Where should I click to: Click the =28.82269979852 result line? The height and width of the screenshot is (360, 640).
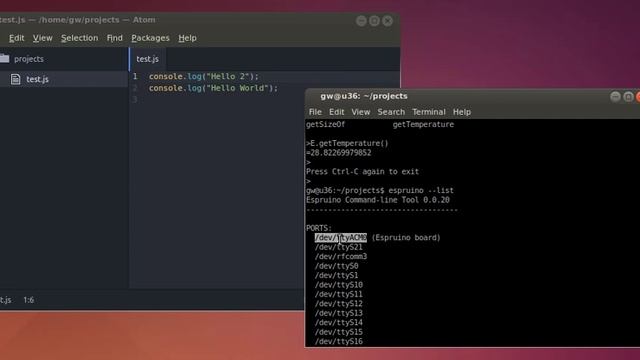339,153
